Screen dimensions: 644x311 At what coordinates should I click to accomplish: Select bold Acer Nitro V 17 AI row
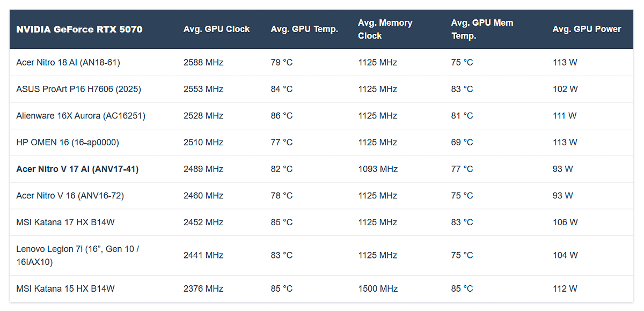tap(77, 169)
